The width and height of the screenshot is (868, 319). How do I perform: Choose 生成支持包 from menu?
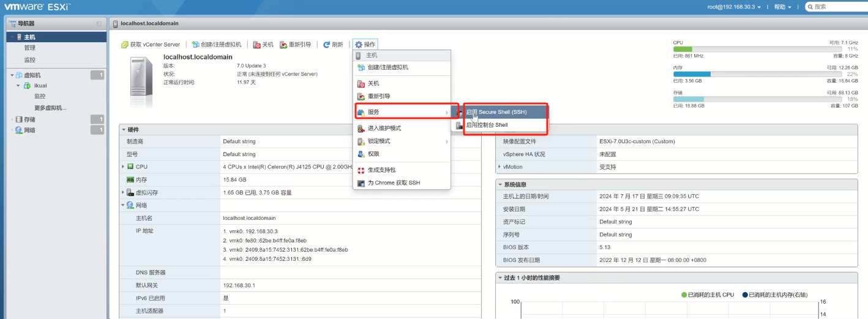402,170
